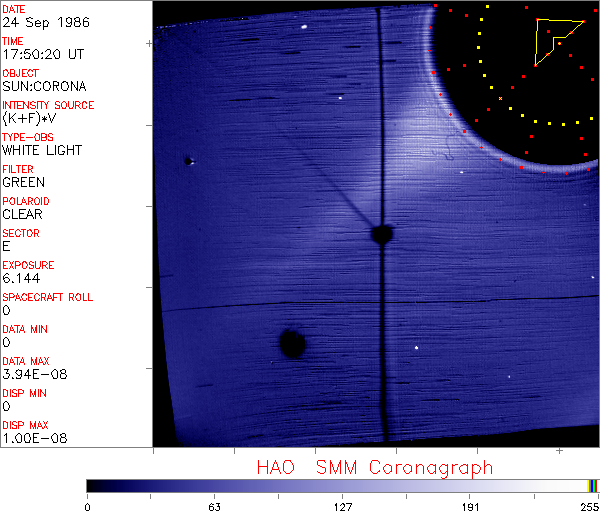This screenshot has width=600, height=512.
Task: Click the dark spot on the vertical line
Action: pos(381,234)
